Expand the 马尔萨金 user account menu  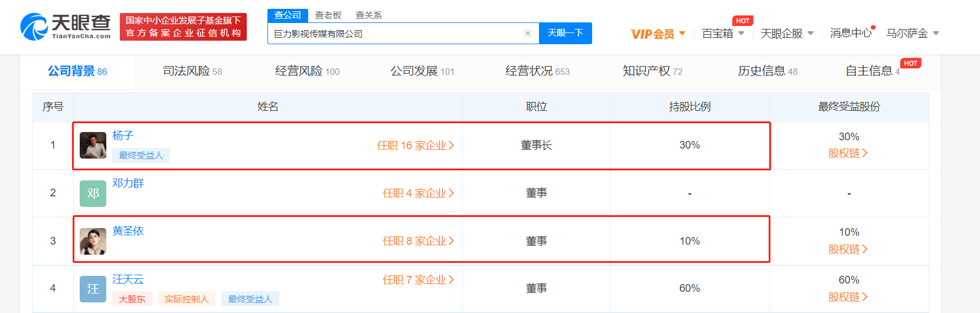pos(913,34)
